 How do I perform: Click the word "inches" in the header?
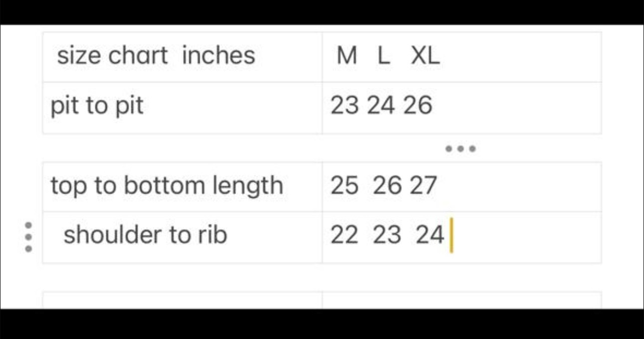(219, 55)
